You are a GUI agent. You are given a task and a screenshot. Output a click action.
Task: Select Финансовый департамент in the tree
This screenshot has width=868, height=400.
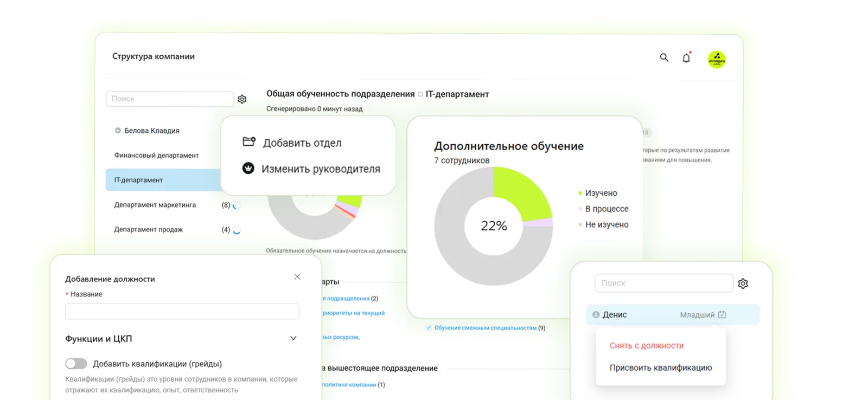point(156,156)
